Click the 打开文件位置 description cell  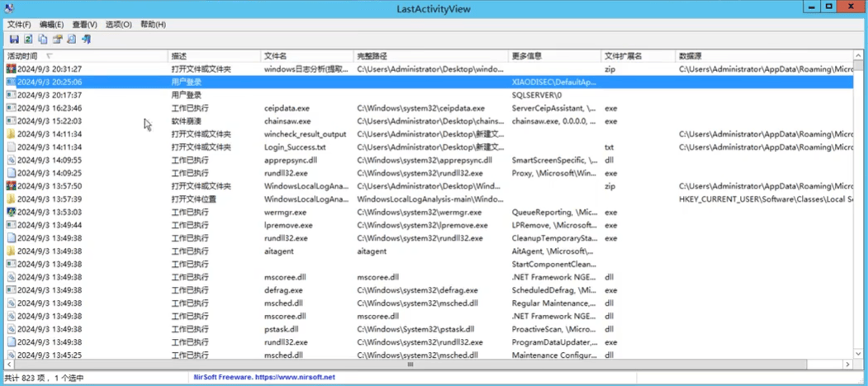[x=194, y=199]
